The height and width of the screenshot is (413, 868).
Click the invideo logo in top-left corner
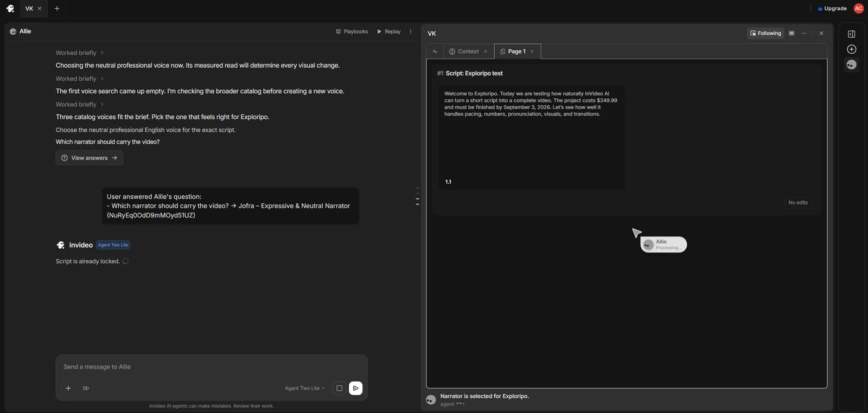pos(10,9)
